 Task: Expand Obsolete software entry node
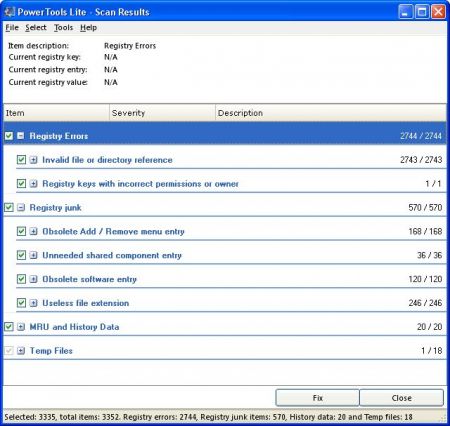33,279
